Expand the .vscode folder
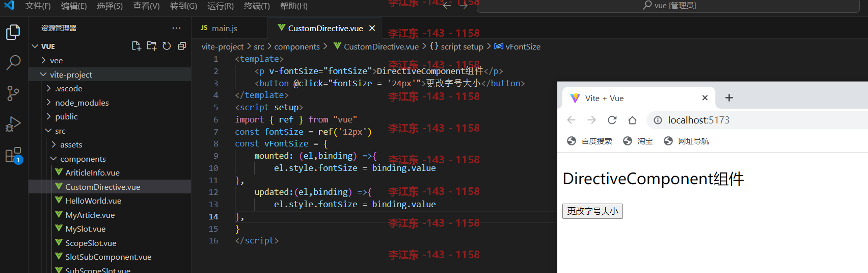The width and height of the screenshot is (868, 273). pos(110,88)
